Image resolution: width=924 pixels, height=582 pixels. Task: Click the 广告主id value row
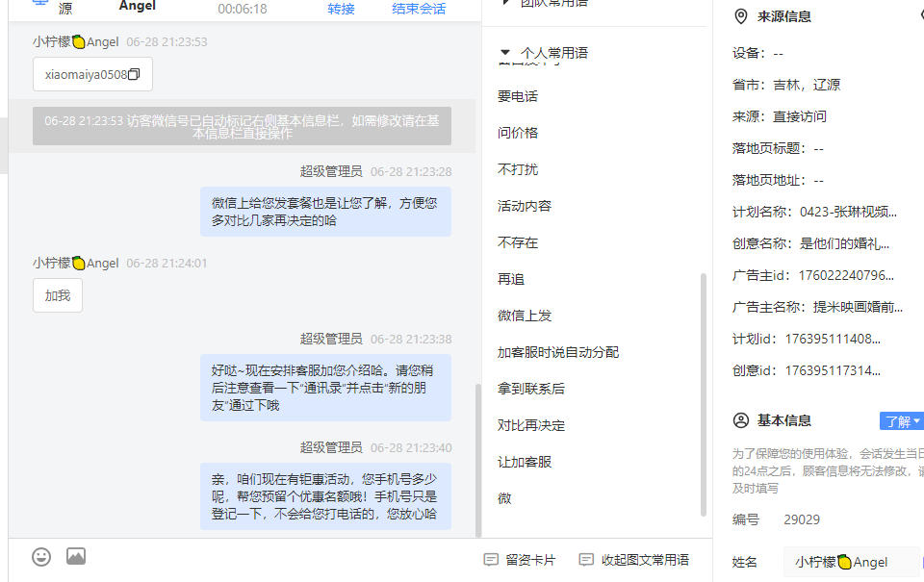813,276
